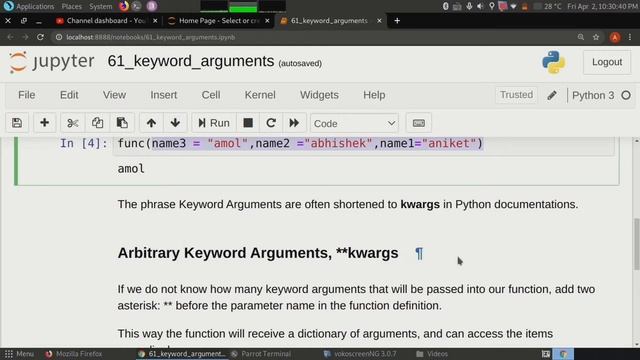This screenshot has width=640, height=360.
Task: Switch to the Home Page tab
Action: (x=219, y=21)
